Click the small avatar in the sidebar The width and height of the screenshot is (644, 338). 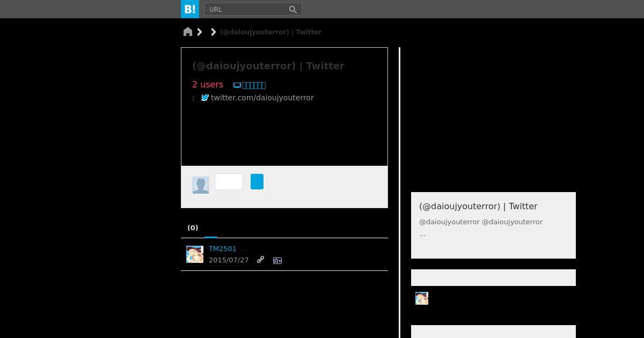[422, 298]
